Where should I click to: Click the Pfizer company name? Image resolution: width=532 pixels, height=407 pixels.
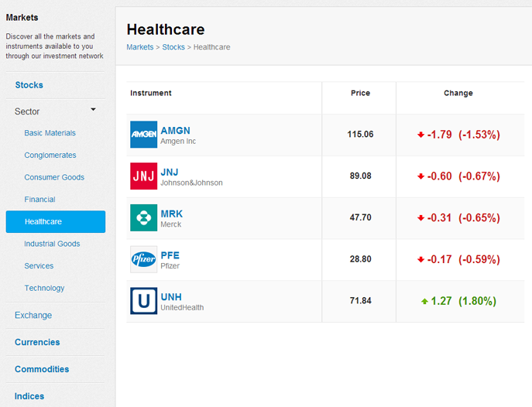(170, 266)
